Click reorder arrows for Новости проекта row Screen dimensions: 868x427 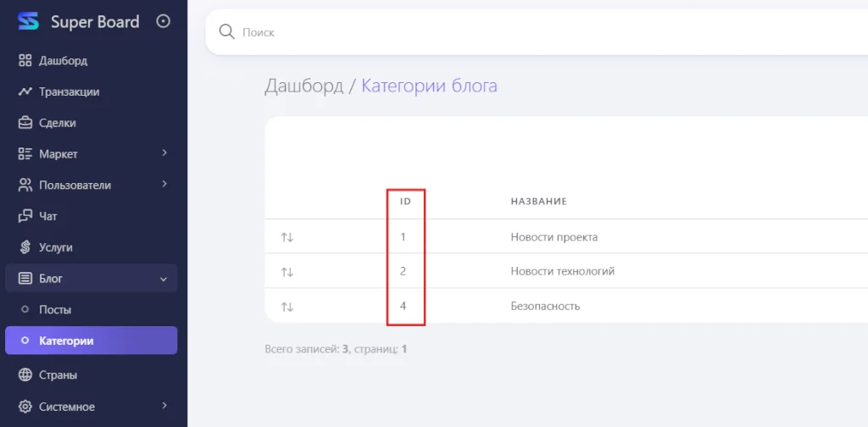[287, 237]
